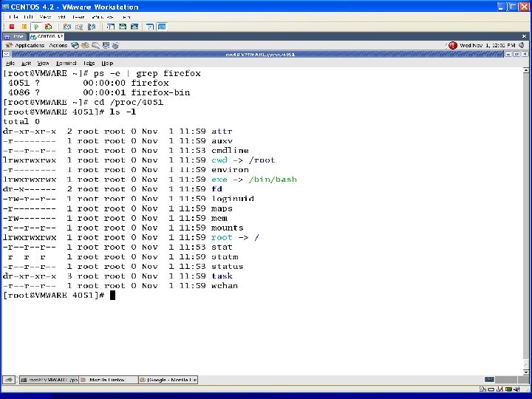
Task: Switch to the Mozilla Firefox taskbar button
Action: click(109, 380)
